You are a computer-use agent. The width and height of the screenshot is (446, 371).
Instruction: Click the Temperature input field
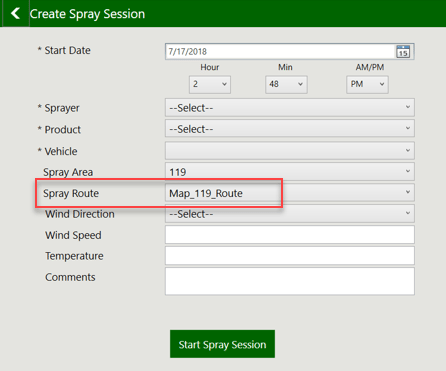[x=290, y=256]
